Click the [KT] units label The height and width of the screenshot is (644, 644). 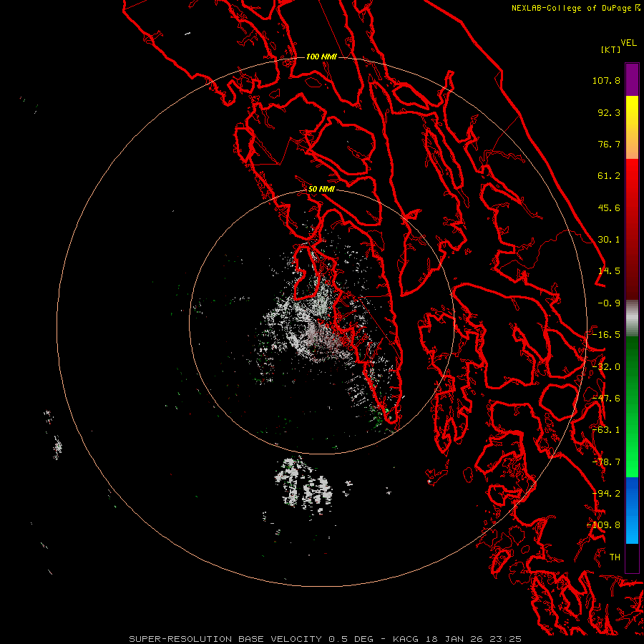[611, 49]
